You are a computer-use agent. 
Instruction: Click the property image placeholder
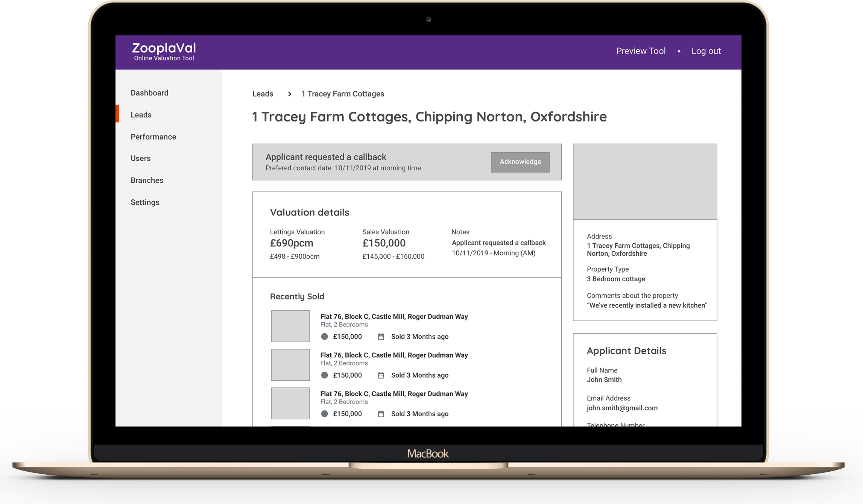pyautogui.click(x=645, y=182)
